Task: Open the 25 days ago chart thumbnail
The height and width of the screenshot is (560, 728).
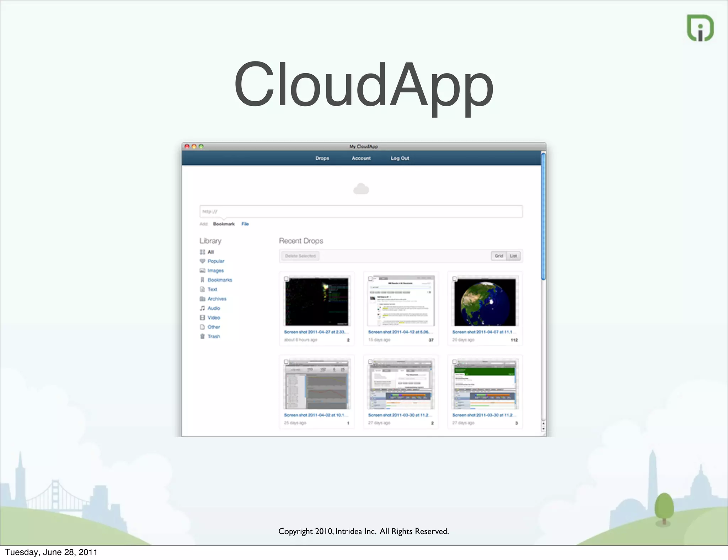Action: coord(317,384)
